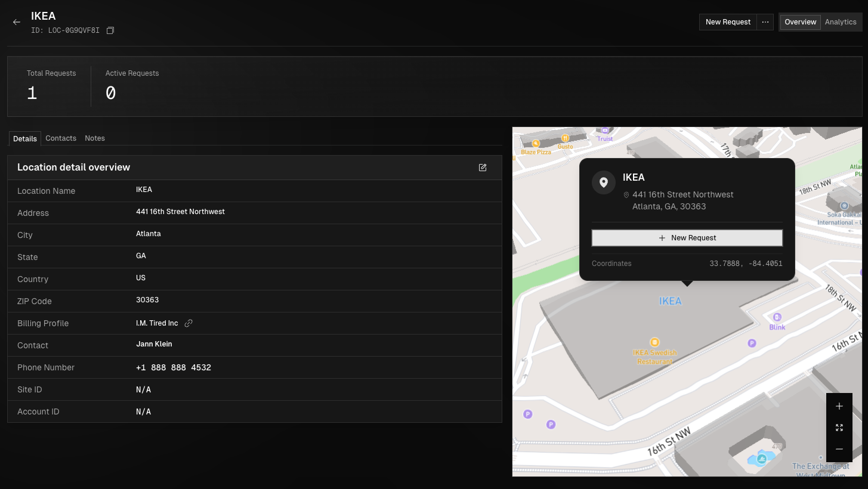The height and width of the screenshot is (489, 868).
Task: Select the coordinates 33.7888, -84.4051
Action: coord(746,264)
